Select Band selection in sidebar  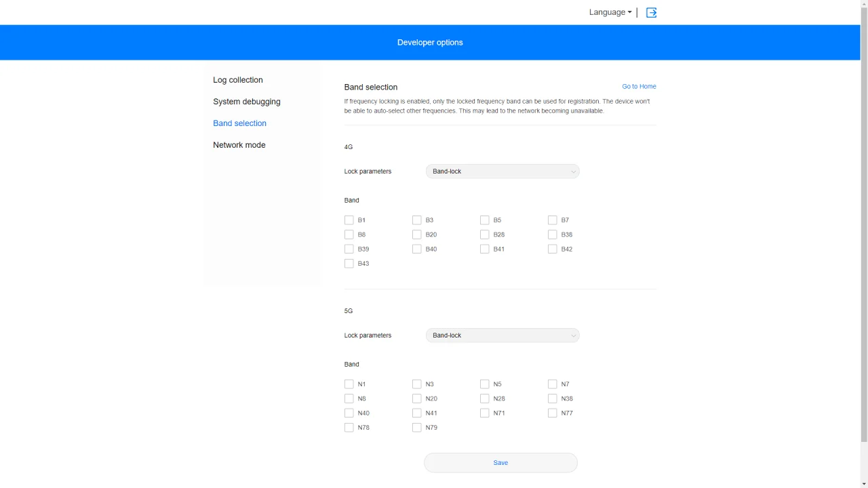click(x=239, y=123)
